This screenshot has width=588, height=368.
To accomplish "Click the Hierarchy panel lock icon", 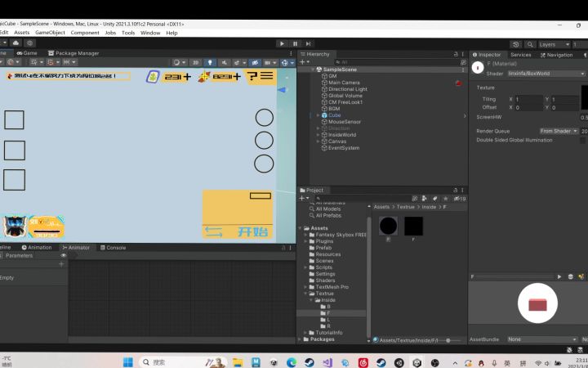I will [x=456, y=54].
